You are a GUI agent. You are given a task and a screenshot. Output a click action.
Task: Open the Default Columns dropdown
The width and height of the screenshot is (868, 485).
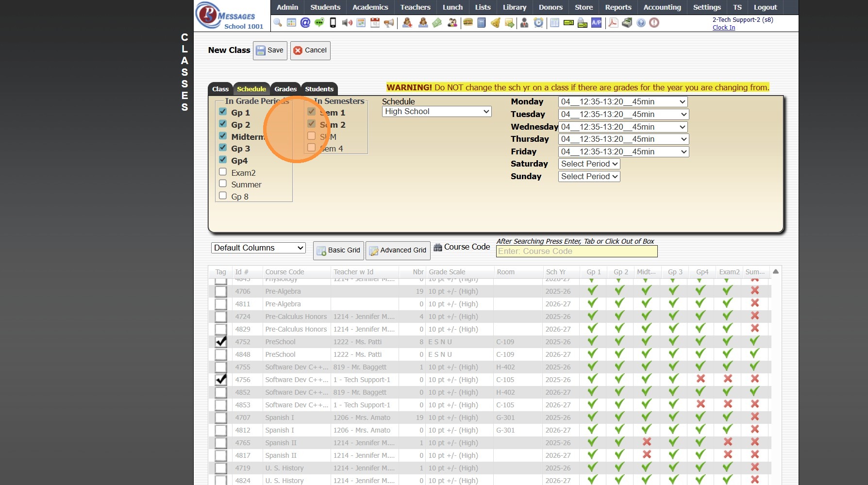(258, 248)
